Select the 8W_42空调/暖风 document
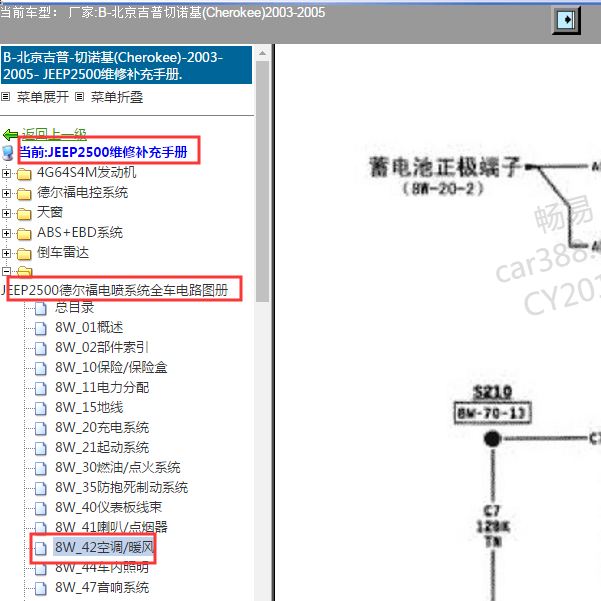The image size is (601, 601). point(104,547)
